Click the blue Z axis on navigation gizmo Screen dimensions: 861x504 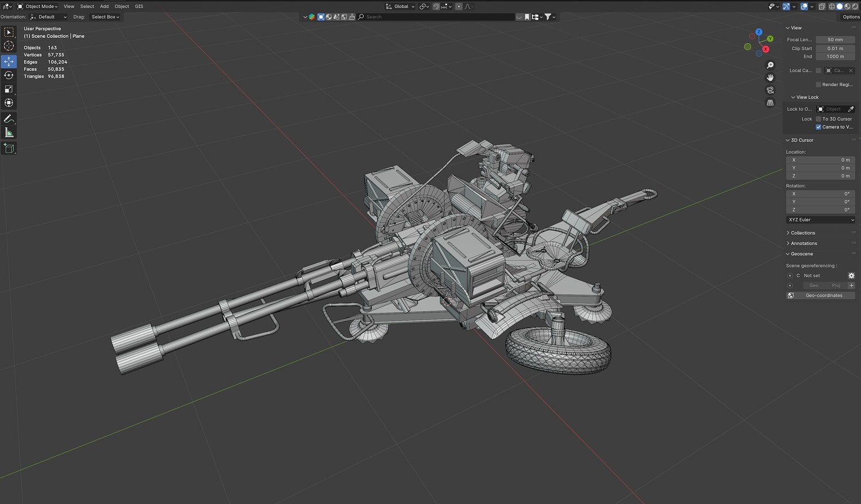tap(759, 32)
